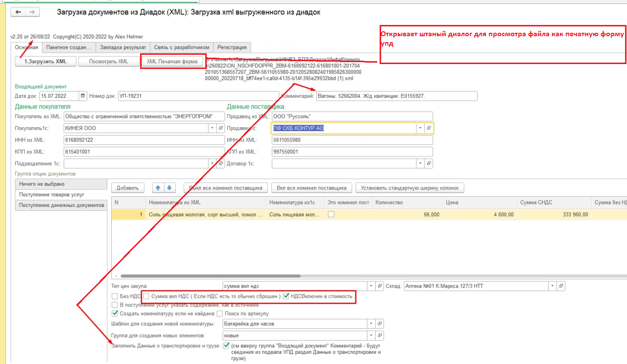The image size is (627, 364).
Task: Click the Покупатель из XML field
Action: tap(145, 116)
